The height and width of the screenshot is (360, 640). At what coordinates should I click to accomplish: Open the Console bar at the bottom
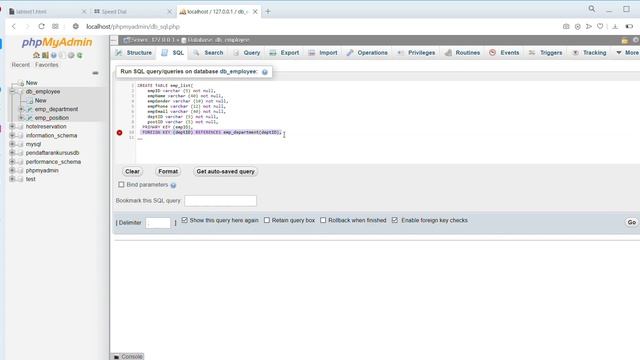point(128,357)
